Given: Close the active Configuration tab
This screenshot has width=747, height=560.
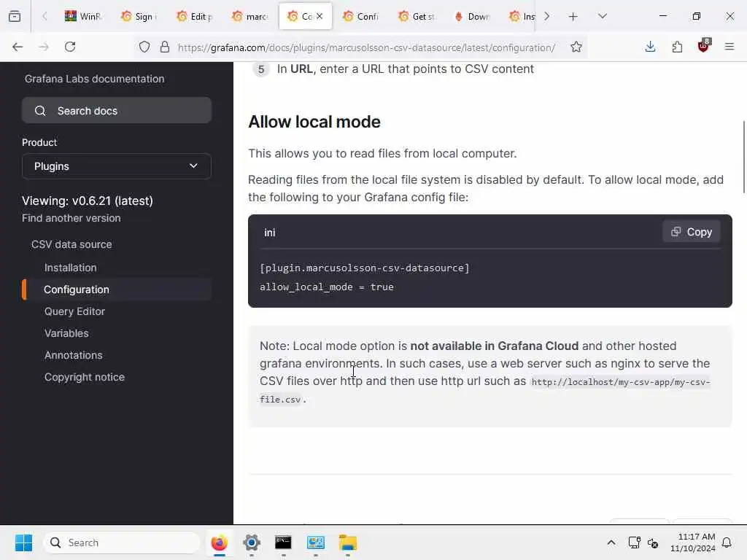Looking at the screenshot, I should 320,16.
